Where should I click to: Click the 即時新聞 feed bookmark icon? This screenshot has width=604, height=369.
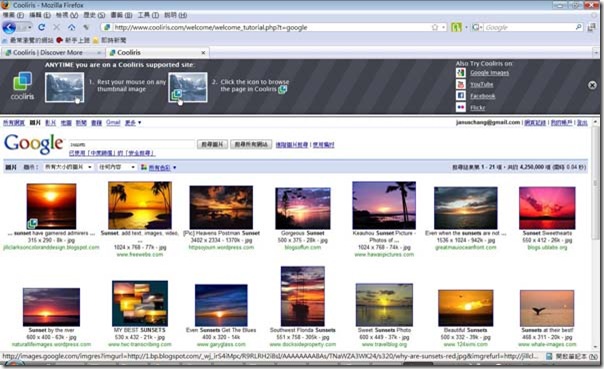(96, 40)
